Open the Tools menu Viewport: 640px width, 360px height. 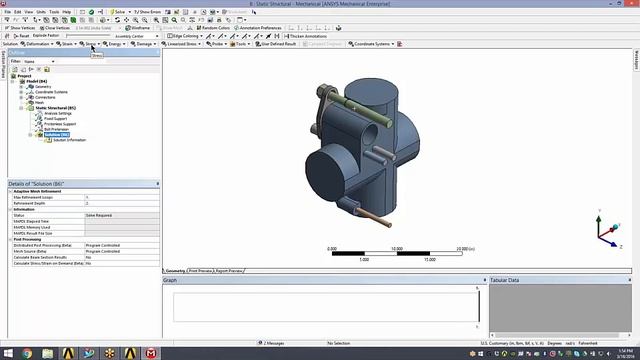pos(54,12)
